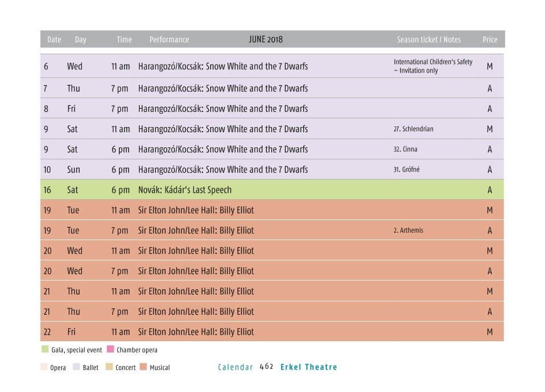Viewport: 545px width, 392px height.
Task: Click the Chamber opera legend label
Action: click(137, 350)
